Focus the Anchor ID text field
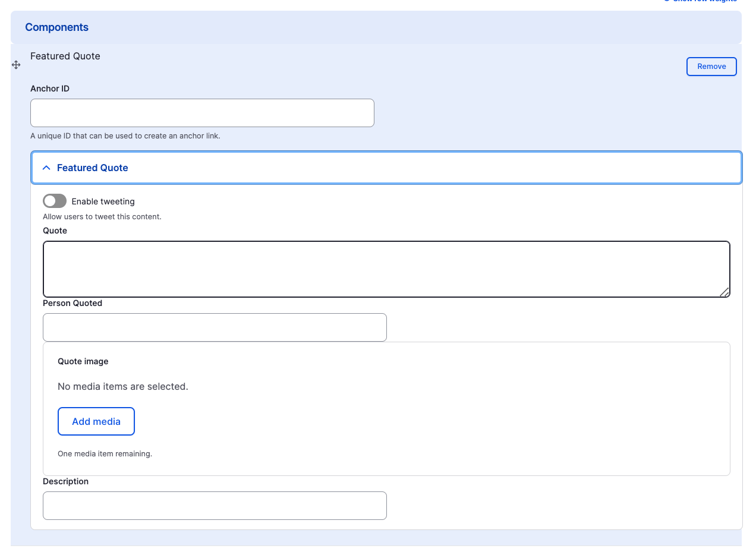Screen dimensions: 756x555 (x=202, y=113)
